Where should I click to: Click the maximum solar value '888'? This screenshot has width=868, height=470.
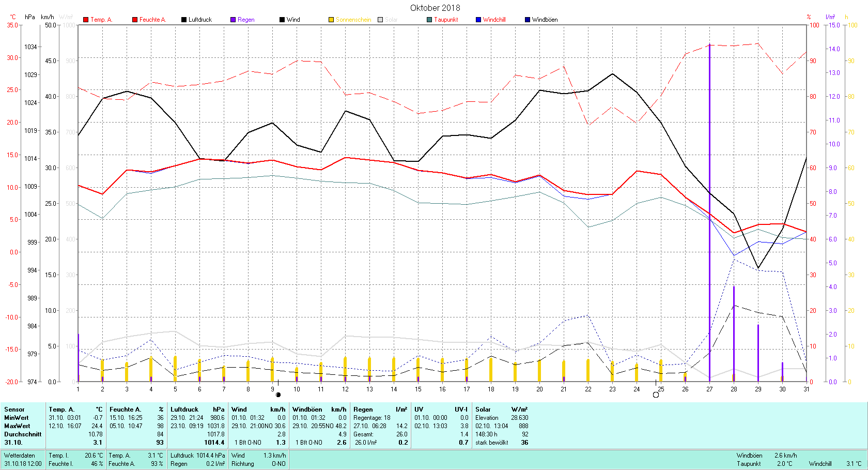(x=523, y=426)
